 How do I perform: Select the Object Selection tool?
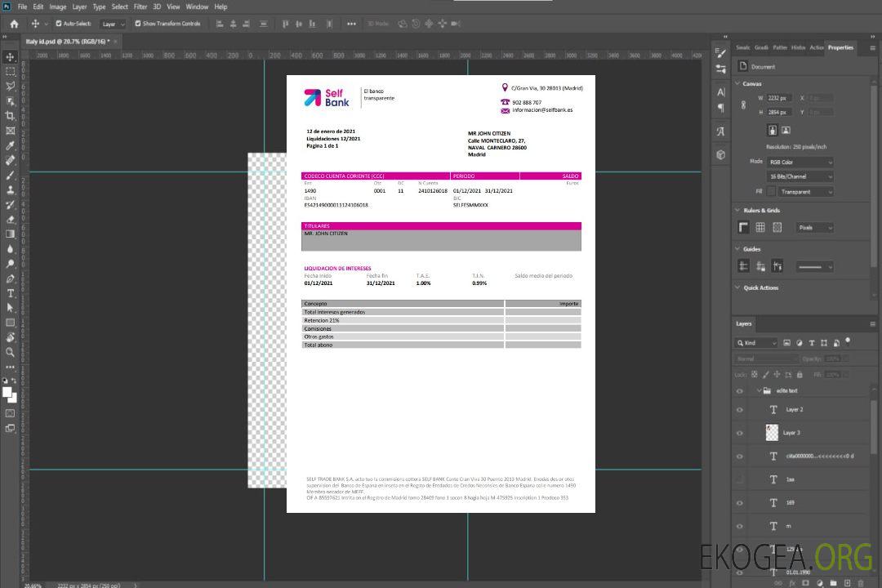coord(10,101)
